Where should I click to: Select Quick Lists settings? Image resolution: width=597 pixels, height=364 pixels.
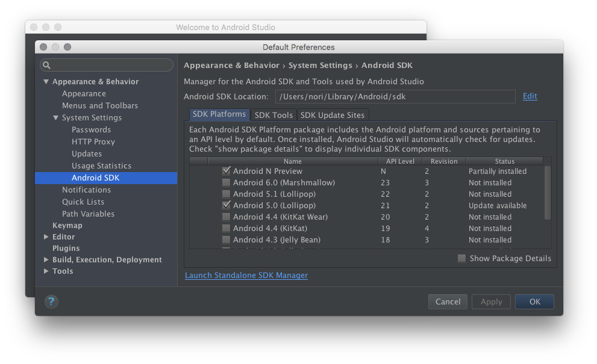tap(83, 202)
